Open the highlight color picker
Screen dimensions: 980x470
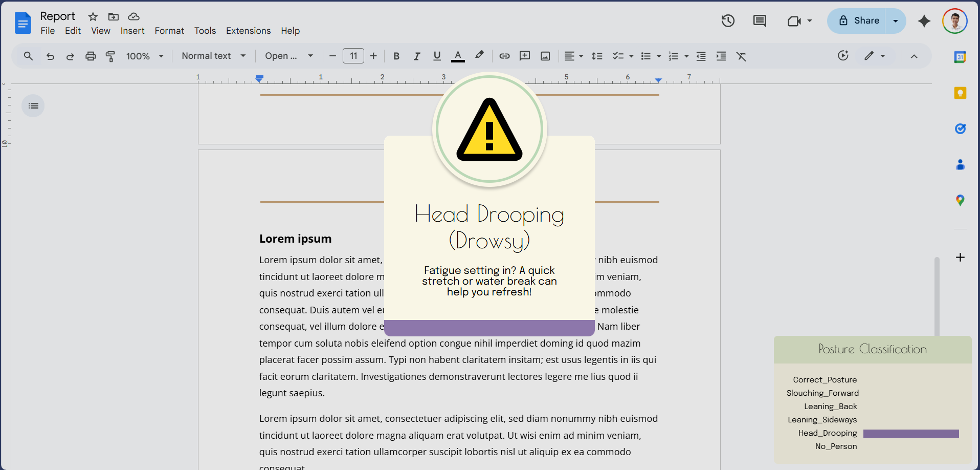coord(479,55)
